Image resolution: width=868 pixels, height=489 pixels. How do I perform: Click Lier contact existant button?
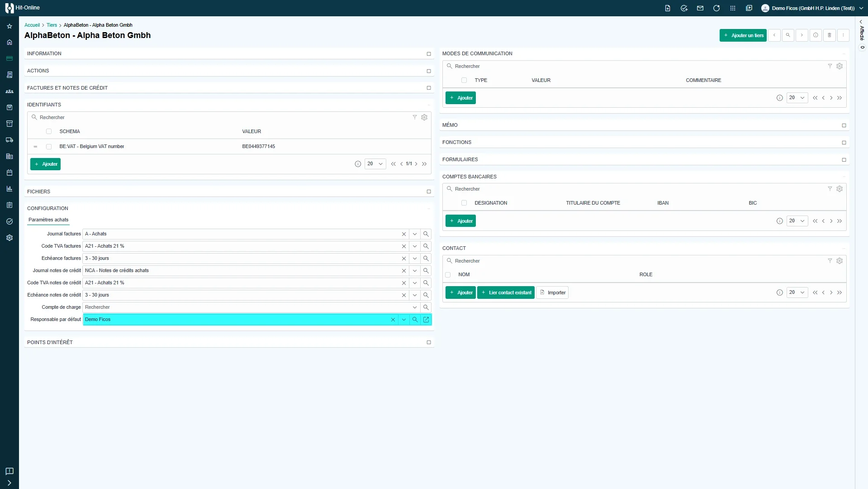point(506,292)
